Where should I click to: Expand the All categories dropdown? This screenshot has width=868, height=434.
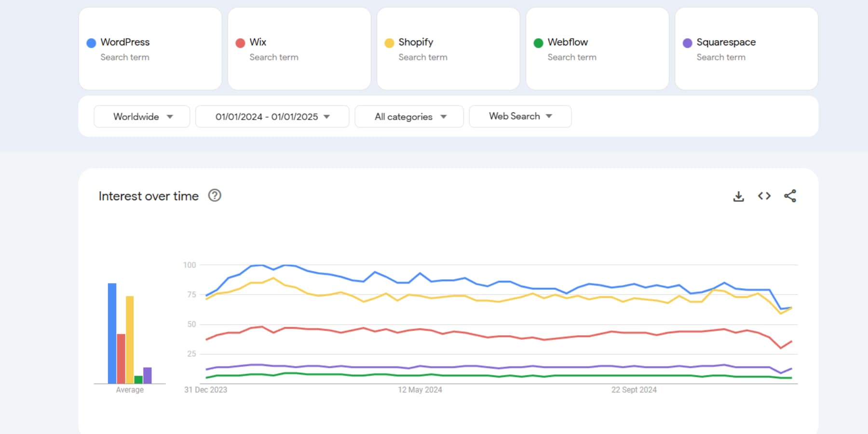pos(409,116)
